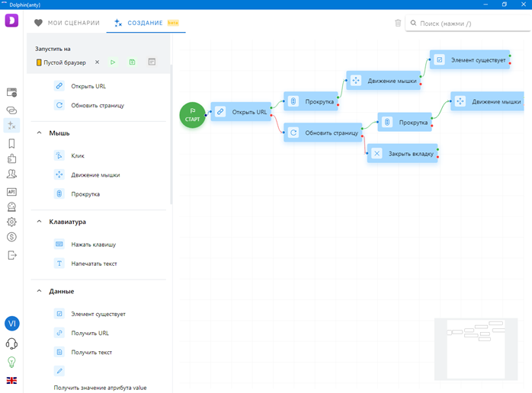
Task: Collapse the Мышь section
Action: click(x=39, y=133)
